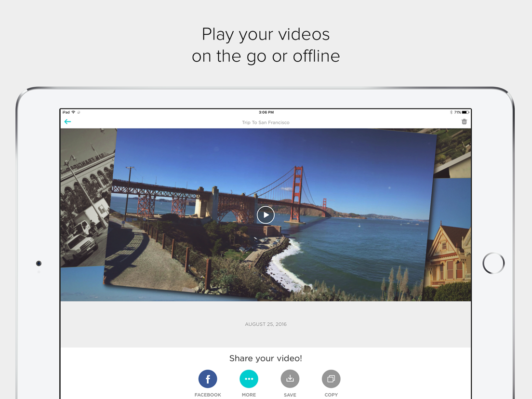Image resolution: width=532 pixels, height=399 pixels.
Task: Click the SAVE label
Action: click(x=290, y=395)
